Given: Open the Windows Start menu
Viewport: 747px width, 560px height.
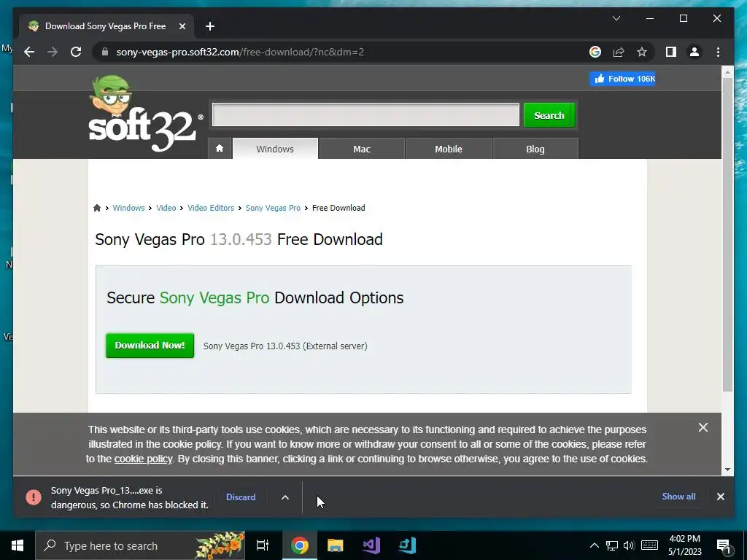Looking at the screenshot, I should point(18,545).
